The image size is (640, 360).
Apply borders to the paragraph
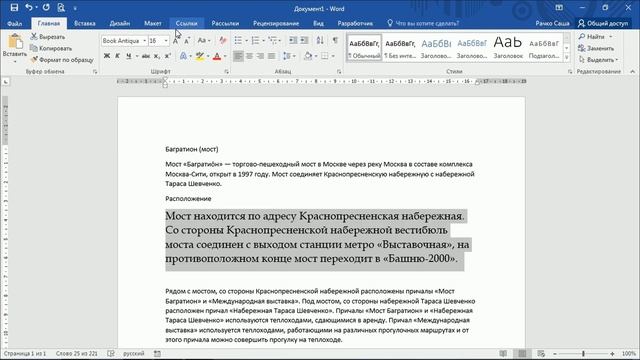point(325,56)
